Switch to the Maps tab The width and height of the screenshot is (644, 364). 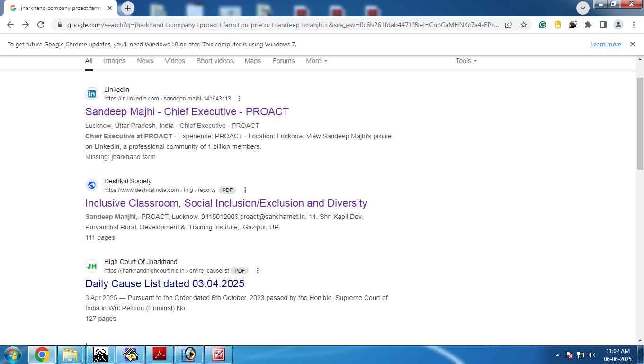pos(253,61)
